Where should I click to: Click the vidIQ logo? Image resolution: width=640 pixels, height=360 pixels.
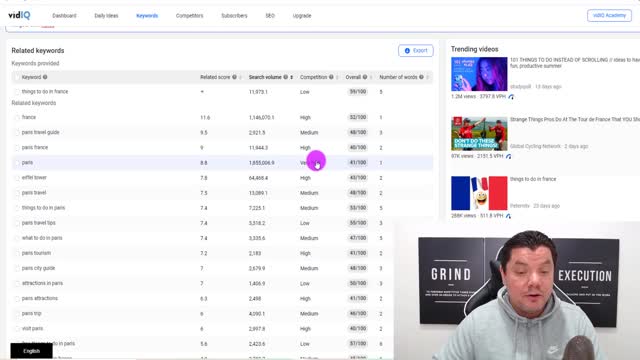(19, 16)
